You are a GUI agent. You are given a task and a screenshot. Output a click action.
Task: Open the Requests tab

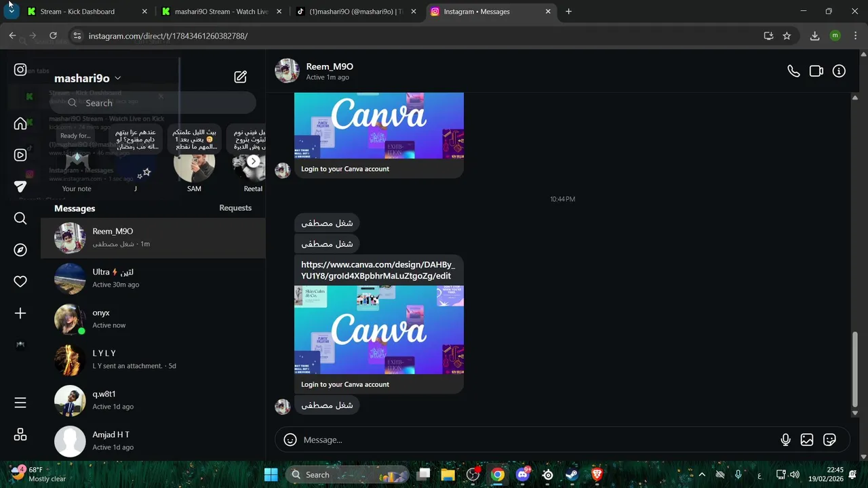pos(235,208)
